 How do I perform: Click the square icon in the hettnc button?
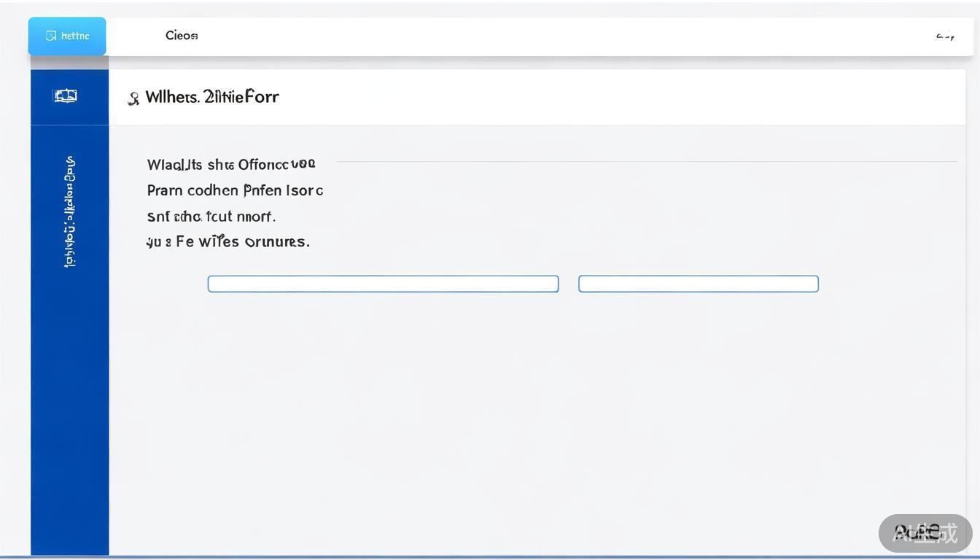[50, 36]
